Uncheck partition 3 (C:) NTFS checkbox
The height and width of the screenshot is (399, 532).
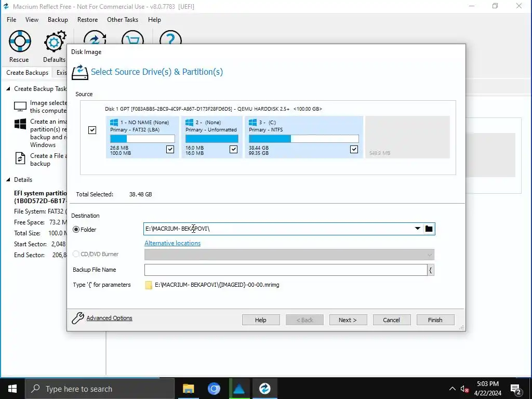click(x=354, y=149)
